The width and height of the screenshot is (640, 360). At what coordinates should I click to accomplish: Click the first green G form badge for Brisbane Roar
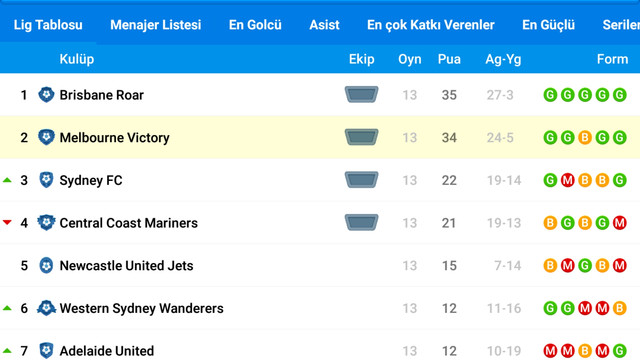550,95
